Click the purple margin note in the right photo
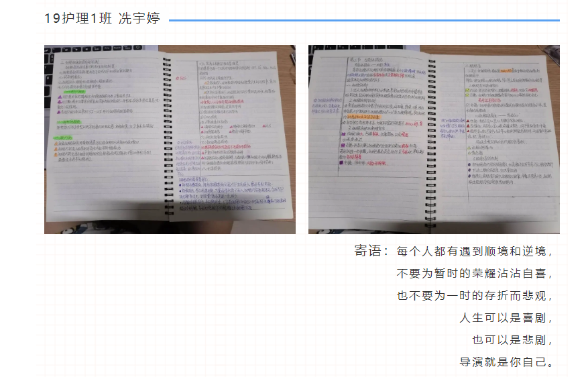Image resolution: width=588 pixels, height=377 pixels. (324, 105)
